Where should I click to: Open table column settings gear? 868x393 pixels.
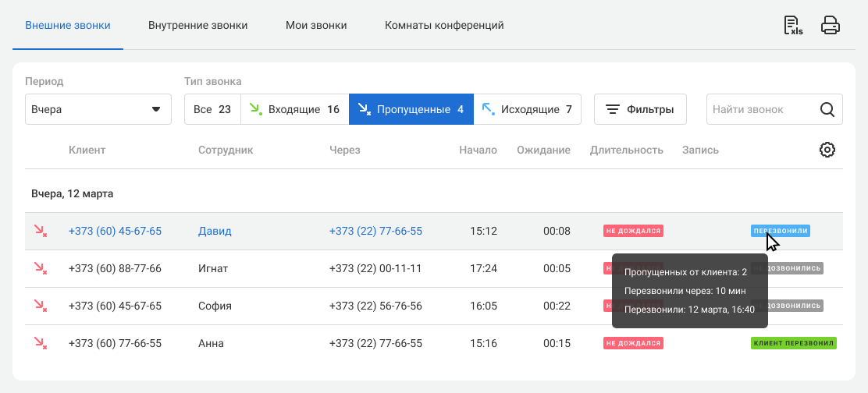tap(827, 150)
